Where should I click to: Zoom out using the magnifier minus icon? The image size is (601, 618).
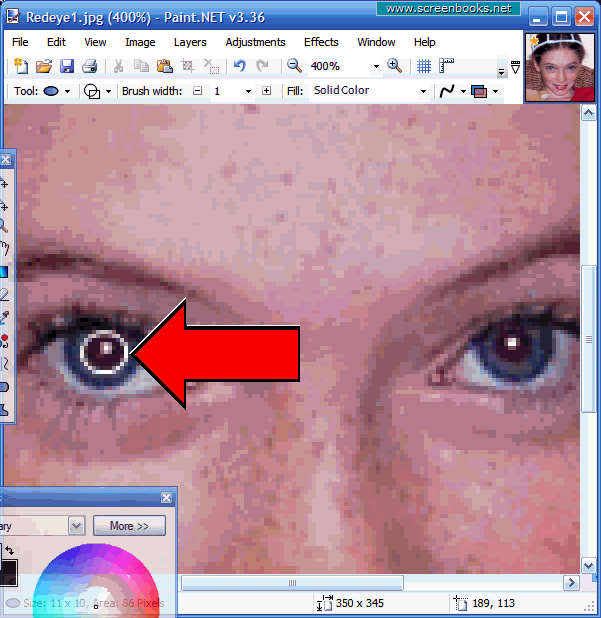[x=294, y=66]
